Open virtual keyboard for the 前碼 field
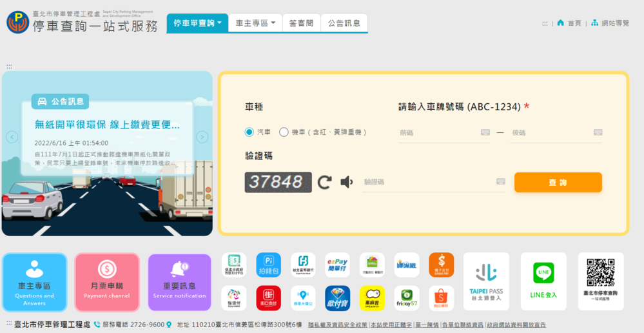The width and height of the screenshot is (644, 333). [x=485, y=132]
